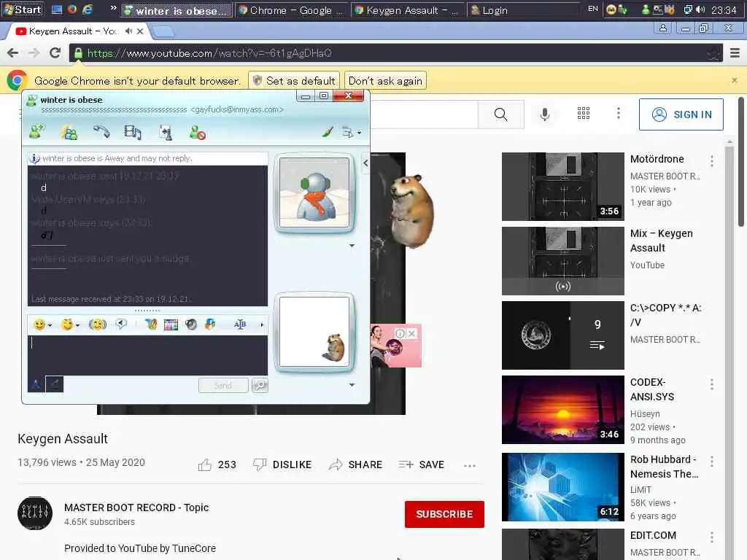The height and width of the screenshot is (560, 747).
Task: Invite someone to this Messenger conversation
Action: pos(69,133)
